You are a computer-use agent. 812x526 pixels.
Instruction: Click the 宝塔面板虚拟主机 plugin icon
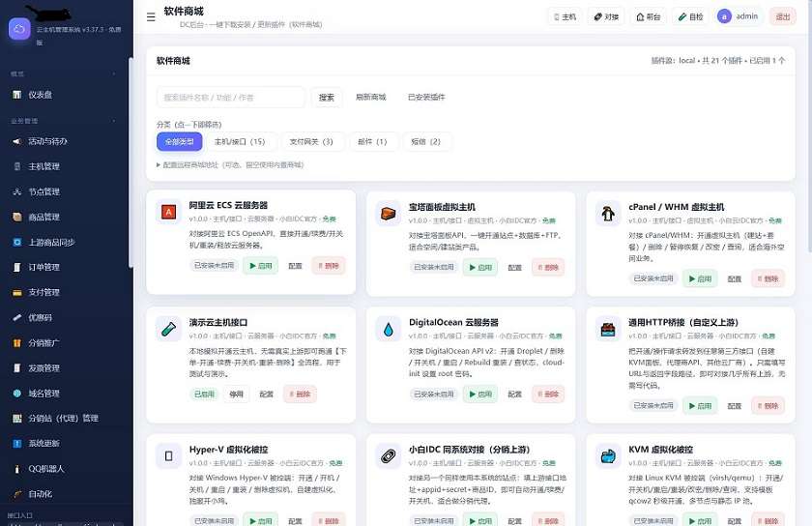(389, 213)
